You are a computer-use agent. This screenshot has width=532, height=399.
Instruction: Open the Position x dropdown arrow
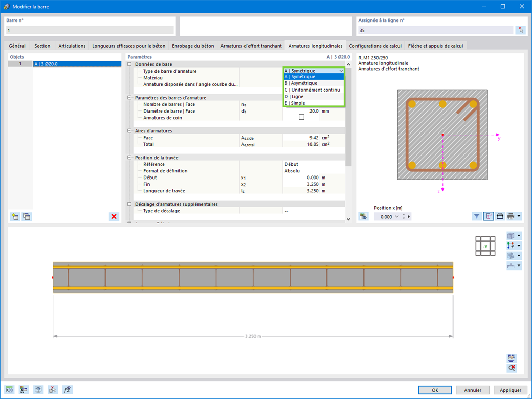[x=397, y=217]
